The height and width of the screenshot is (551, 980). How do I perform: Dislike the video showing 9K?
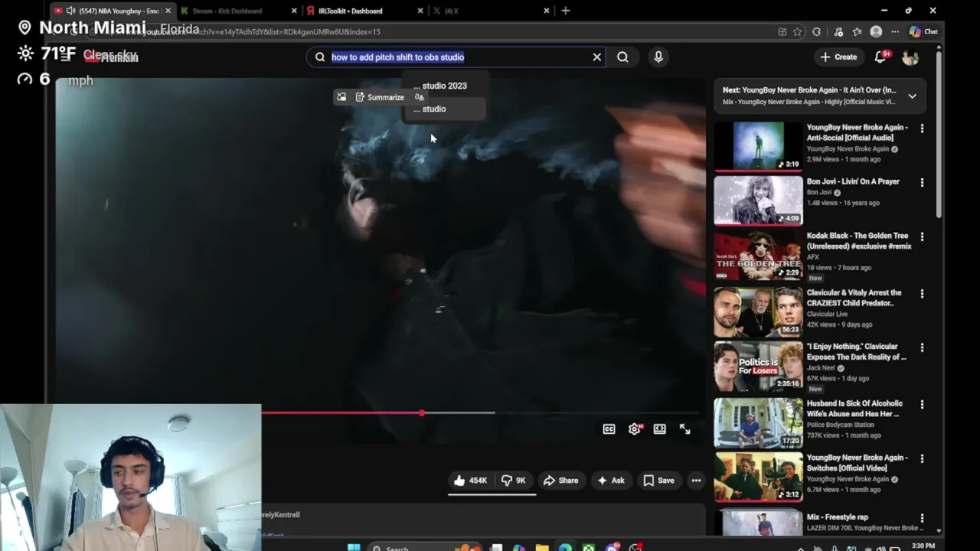click(513, 481)
